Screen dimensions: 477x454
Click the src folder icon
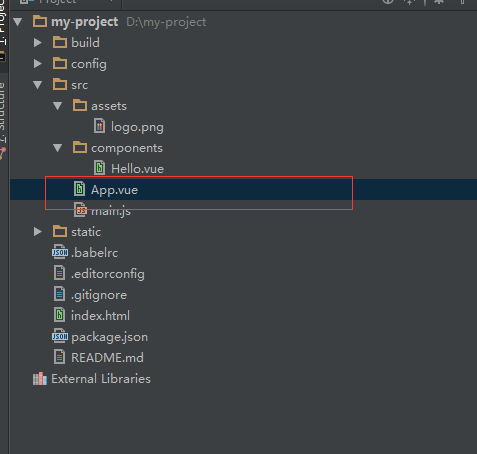click(60, 84)
